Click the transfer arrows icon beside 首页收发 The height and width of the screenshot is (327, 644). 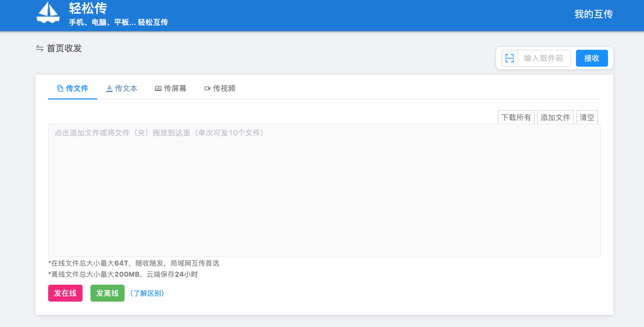point(40,48)
